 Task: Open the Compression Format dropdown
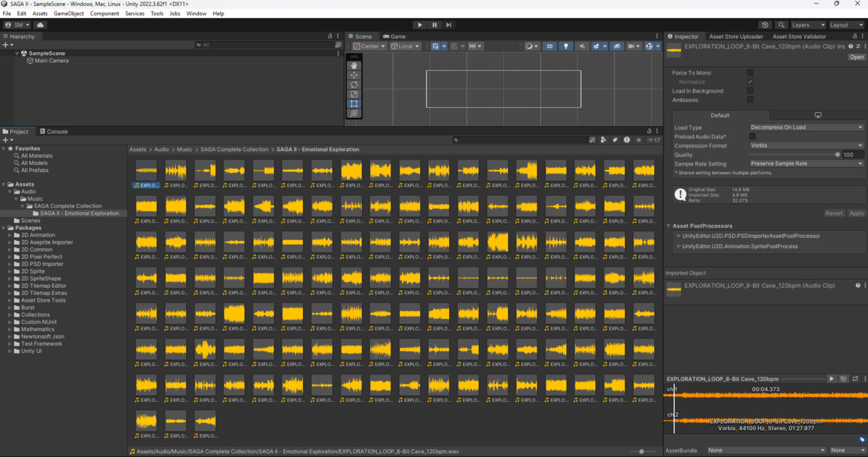(x=806, y=145)
